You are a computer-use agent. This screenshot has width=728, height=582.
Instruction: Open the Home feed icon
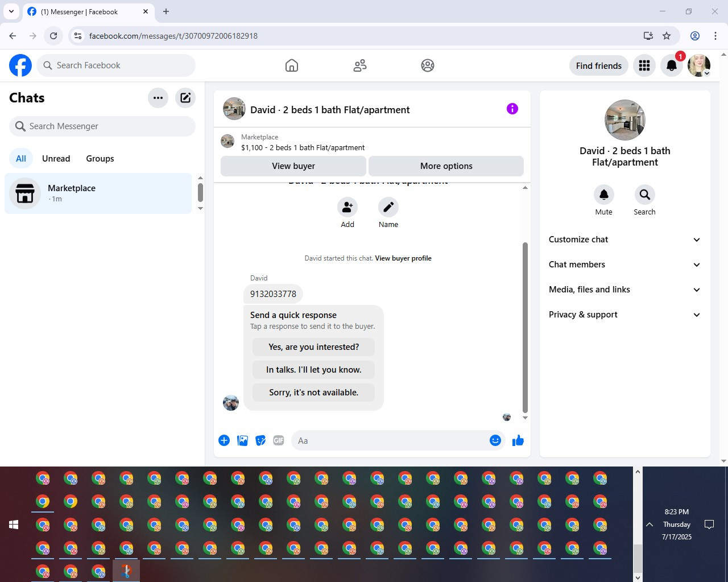(x=292, y=65)
